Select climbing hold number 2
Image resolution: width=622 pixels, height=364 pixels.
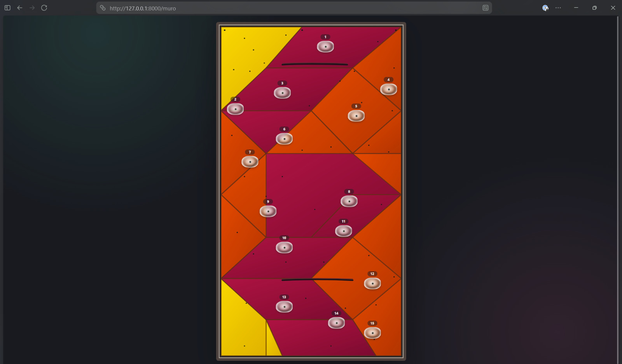coord(235,109)
